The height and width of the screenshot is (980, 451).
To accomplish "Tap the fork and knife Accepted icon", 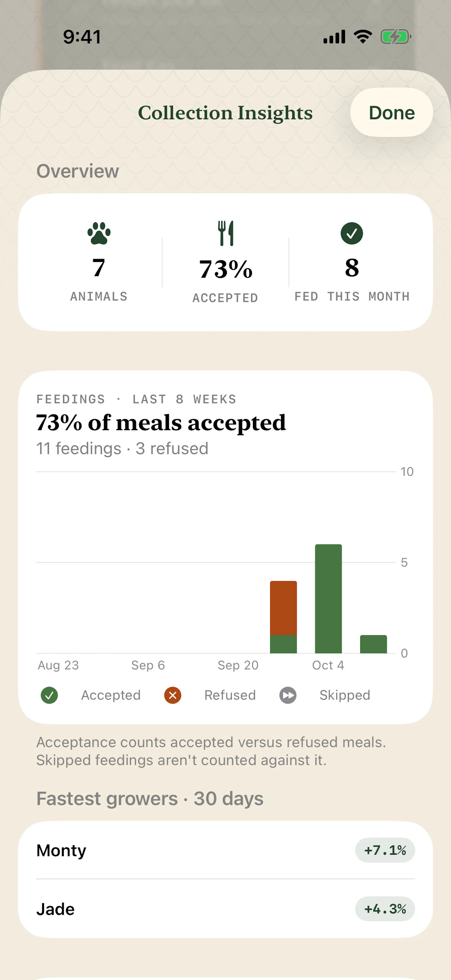I will [226, 233].
